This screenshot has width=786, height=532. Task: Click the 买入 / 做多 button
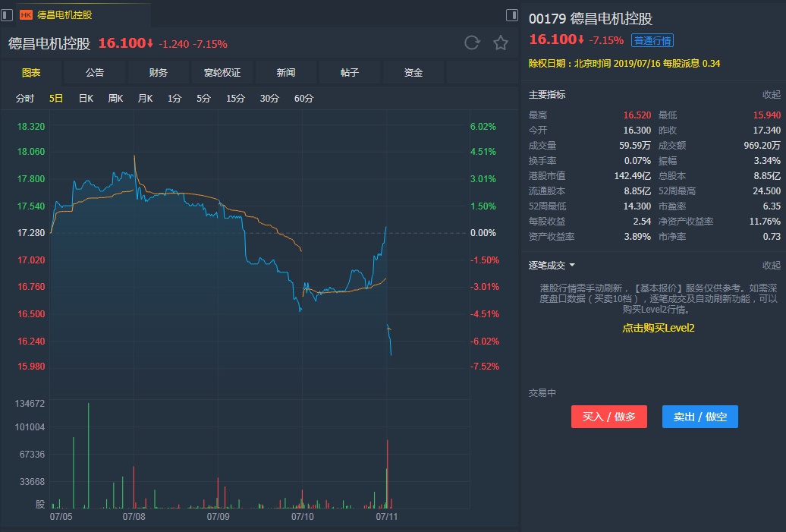609,417
